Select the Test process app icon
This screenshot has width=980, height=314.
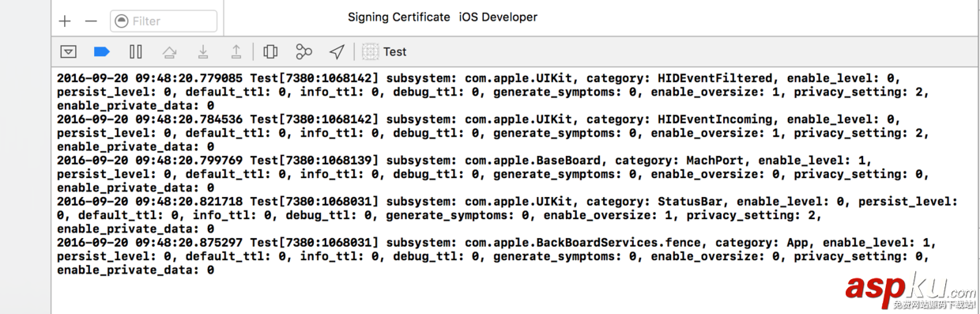pos(370,52)
